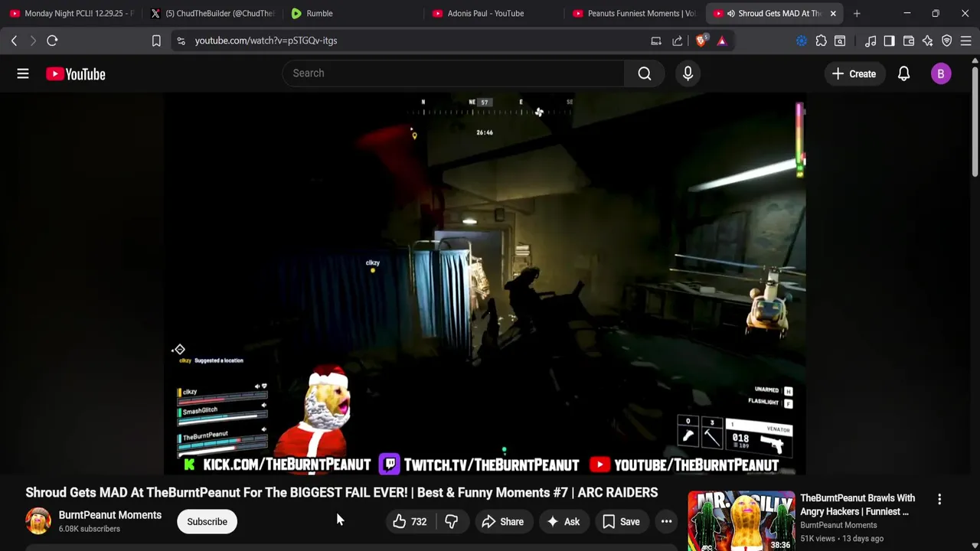Open Brave VPN shield icon

(x=947, y=41)
